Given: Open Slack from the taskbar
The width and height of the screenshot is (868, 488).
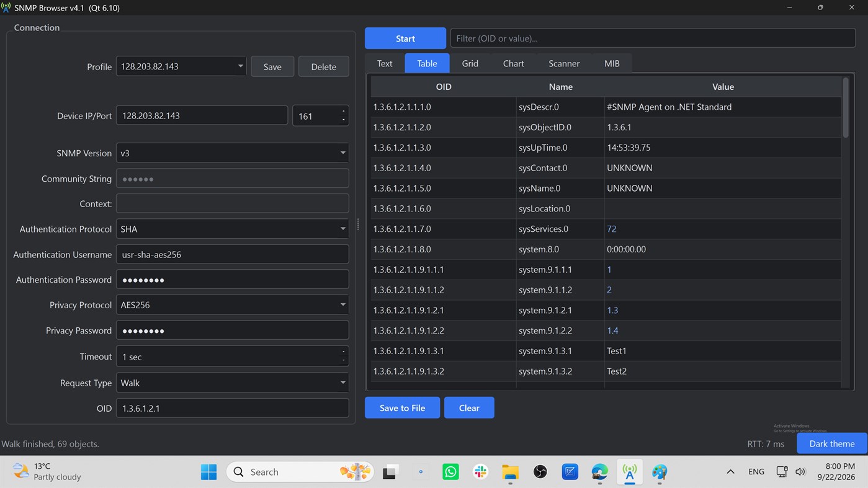Looking at the screenshot, I should tap(480, 472).
